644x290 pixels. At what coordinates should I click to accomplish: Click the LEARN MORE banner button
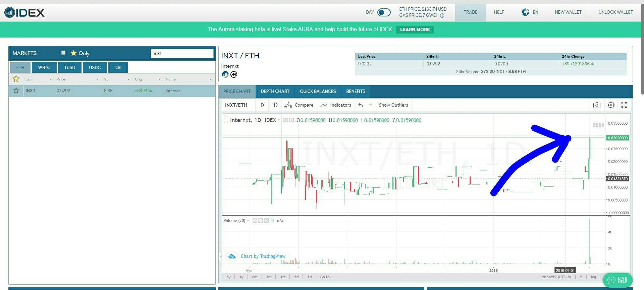(415, 30)
